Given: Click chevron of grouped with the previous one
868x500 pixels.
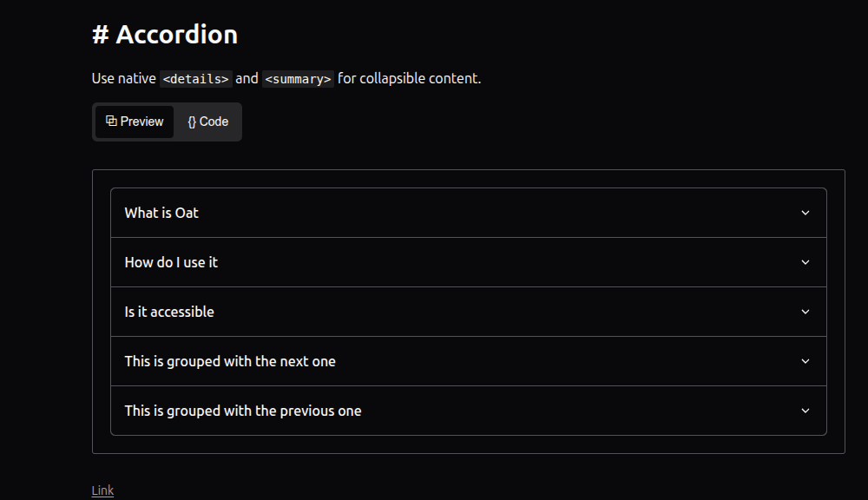Looking at the screenshot, I should click(805, 411).
